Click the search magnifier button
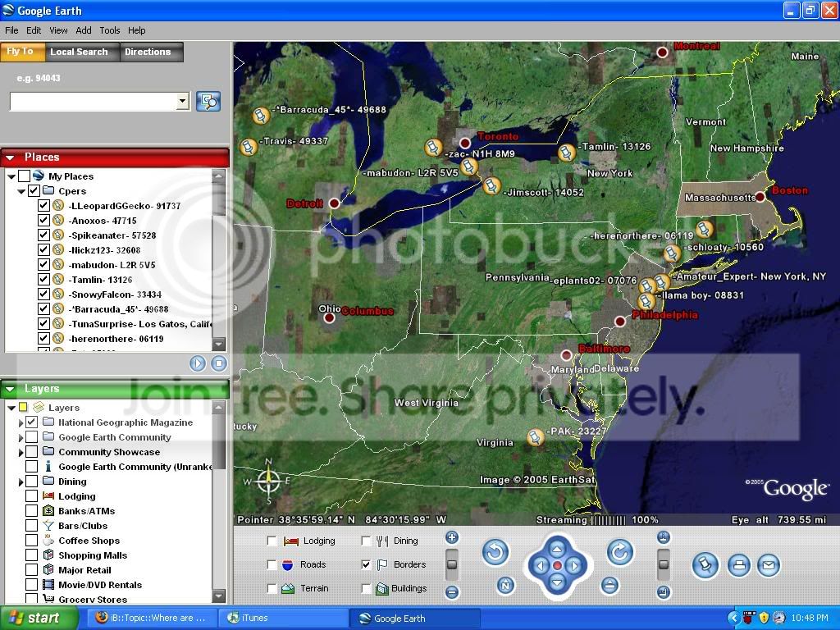The height and width of the screenshot is (630, 840). (208, 101)
